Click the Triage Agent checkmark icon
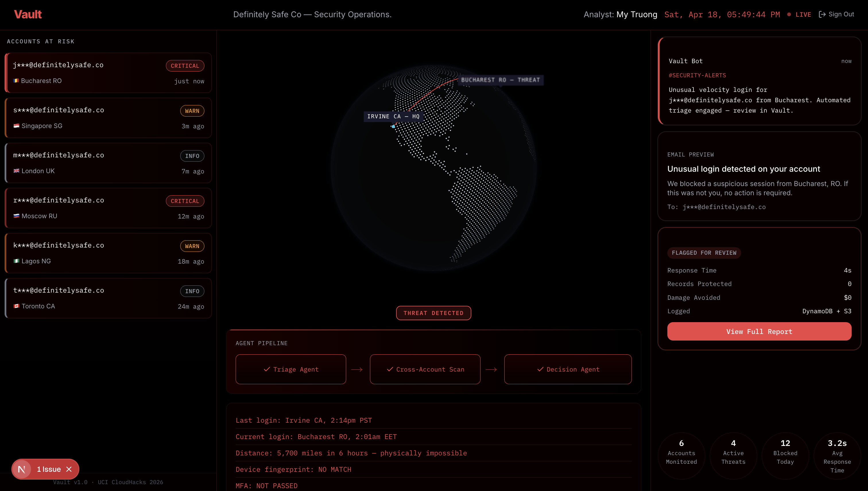Image resolution: width=868 pixels, height=491 pixels. (x=267, y=369)
